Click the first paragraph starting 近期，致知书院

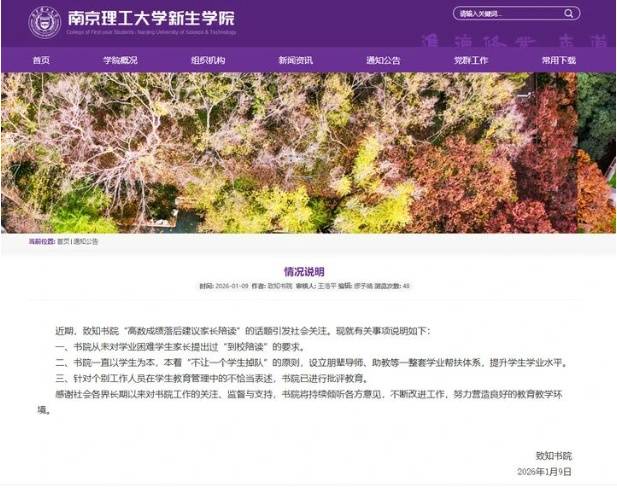tap(243, 331)
